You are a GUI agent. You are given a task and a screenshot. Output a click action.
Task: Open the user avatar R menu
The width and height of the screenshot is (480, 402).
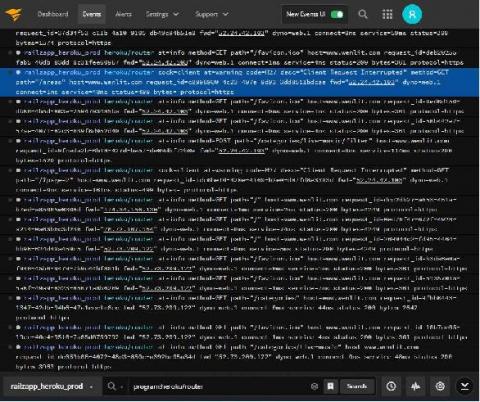click(x=412, y=14)
